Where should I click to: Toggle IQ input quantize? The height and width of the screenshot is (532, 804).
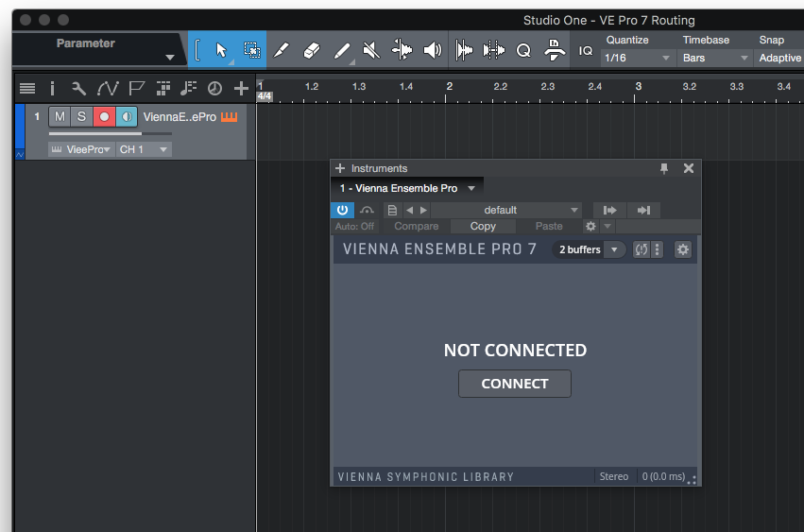pos(586,50)
